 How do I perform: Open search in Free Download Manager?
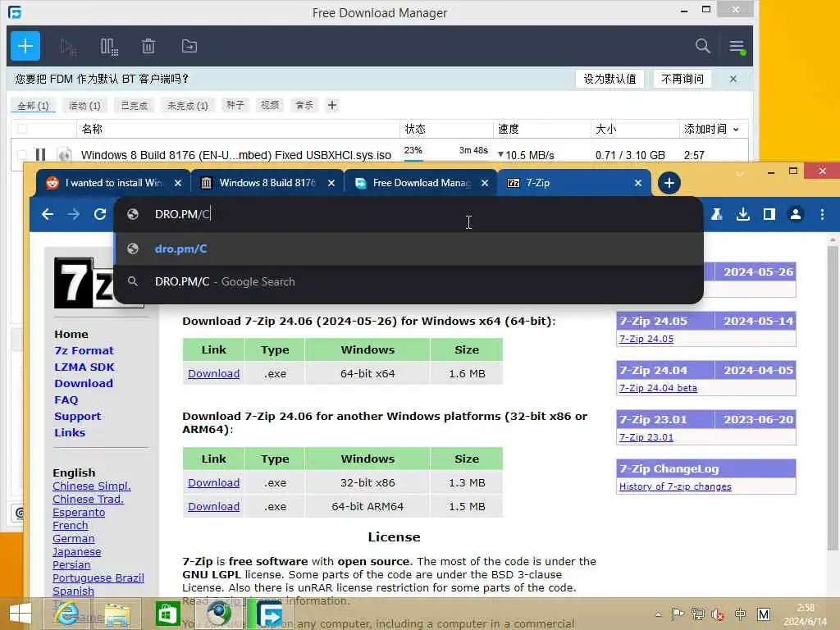tap(702, 46)
